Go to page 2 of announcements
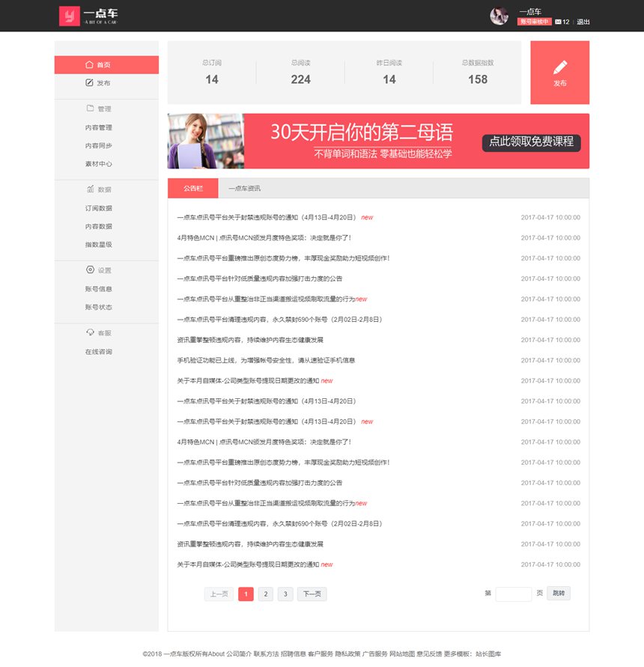 click(265, 594)
